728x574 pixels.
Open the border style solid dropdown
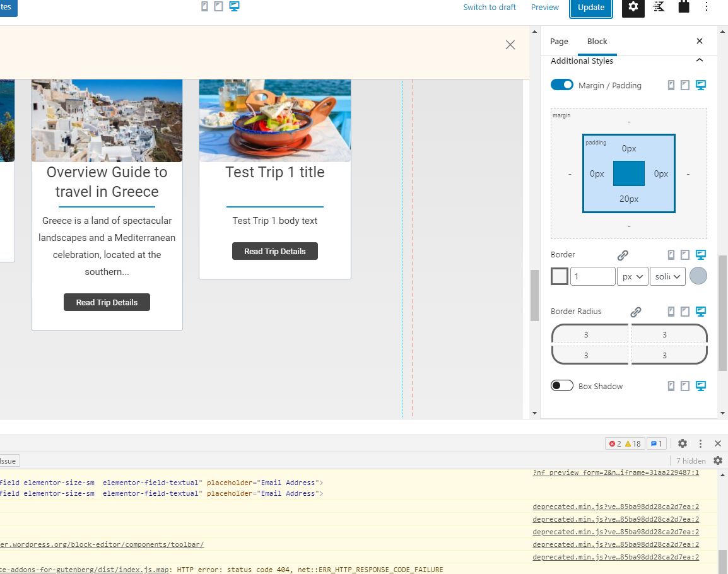point(667,276)
